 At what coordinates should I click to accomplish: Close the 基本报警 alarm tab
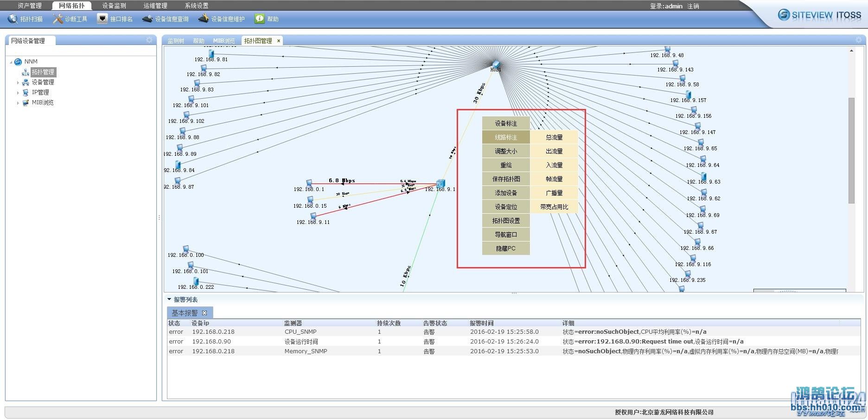click(204, 313)
